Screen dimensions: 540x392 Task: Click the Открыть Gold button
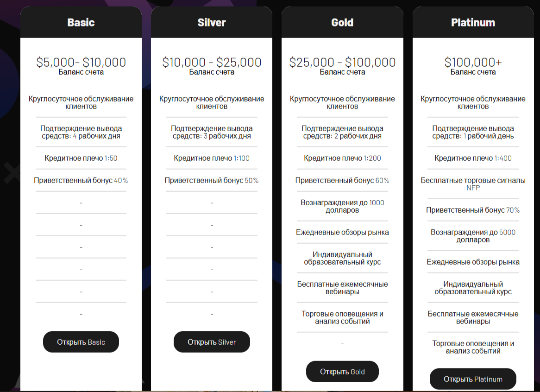coord(342,371)
